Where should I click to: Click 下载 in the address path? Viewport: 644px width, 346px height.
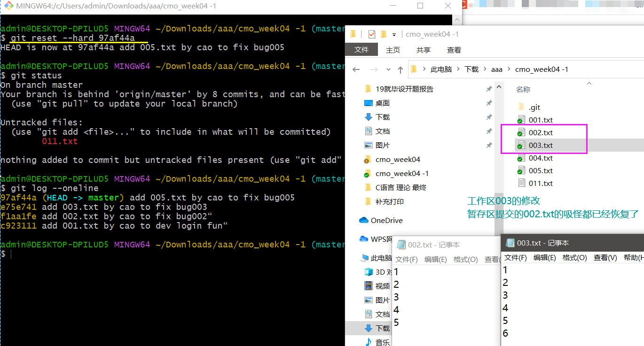471,69
